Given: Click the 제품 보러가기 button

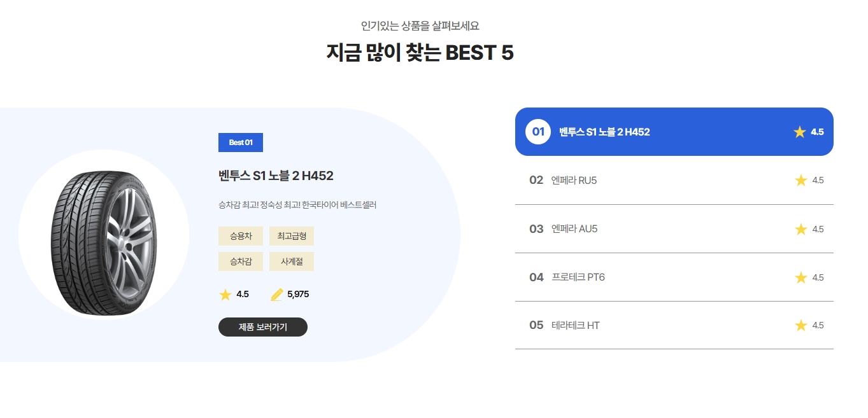Looking at the screenshot, I should (x=263, y=327).
